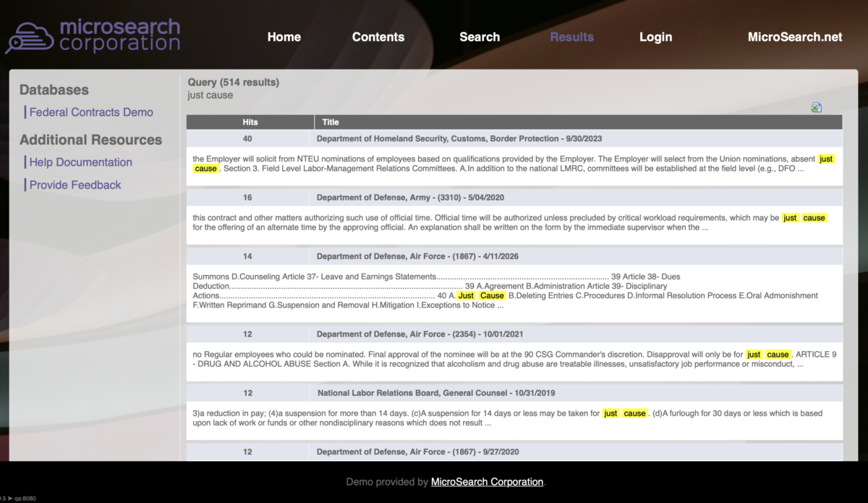Open the Login page
868x503 pixels.
click(655, 37)
